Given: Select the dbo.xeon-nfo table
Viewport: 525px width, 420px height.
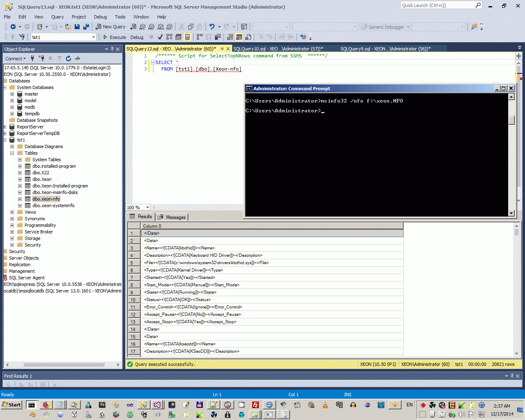Looking at the screenshot, I should tap(46, 199).
